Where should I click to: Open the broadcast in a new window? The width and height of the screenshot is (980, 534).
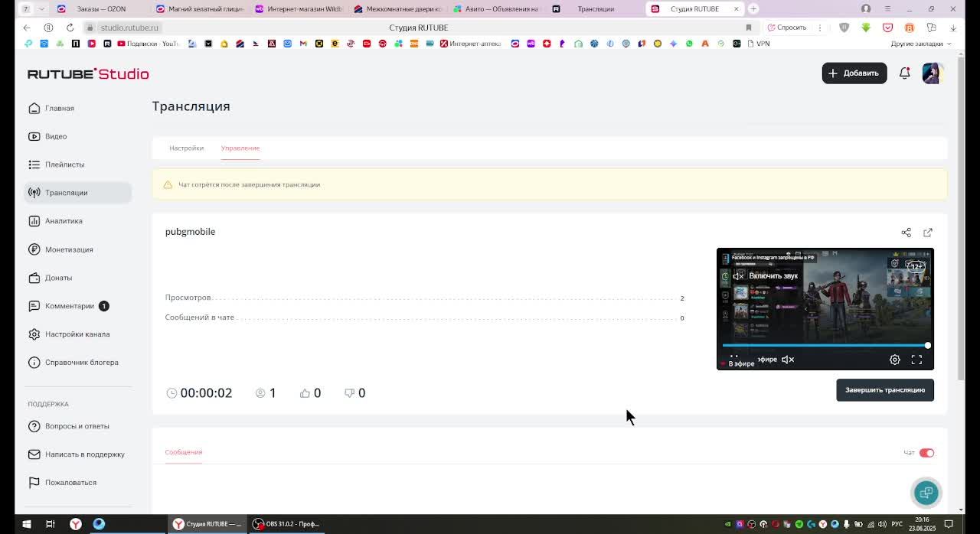pos(928,233)
